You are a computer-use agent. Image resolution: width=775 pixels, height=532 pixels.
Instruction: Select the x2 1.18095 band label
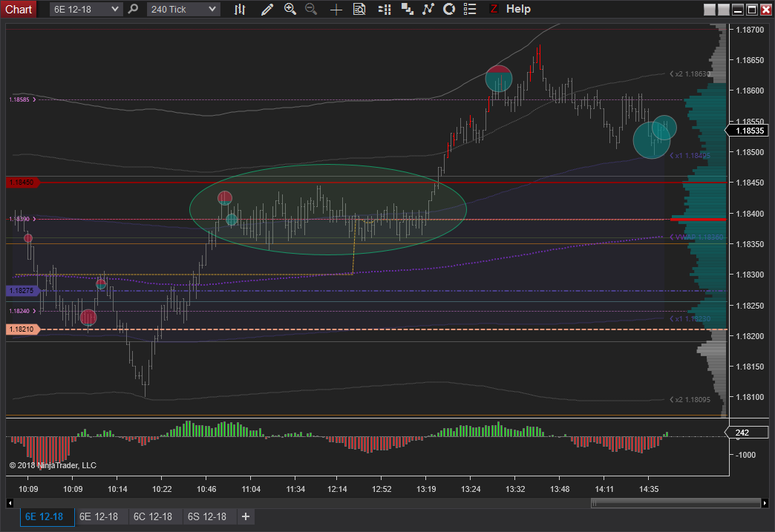click(690, 400)
